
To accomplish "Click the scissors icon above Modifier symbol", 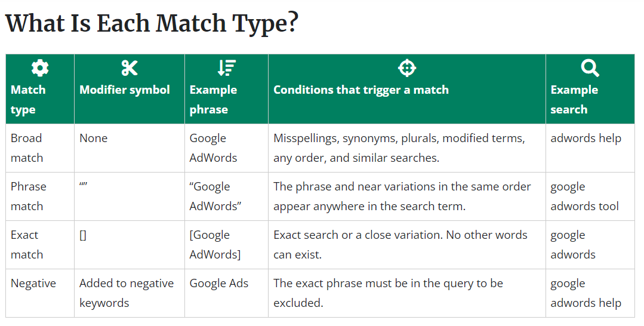I will [x=130, y=68].
